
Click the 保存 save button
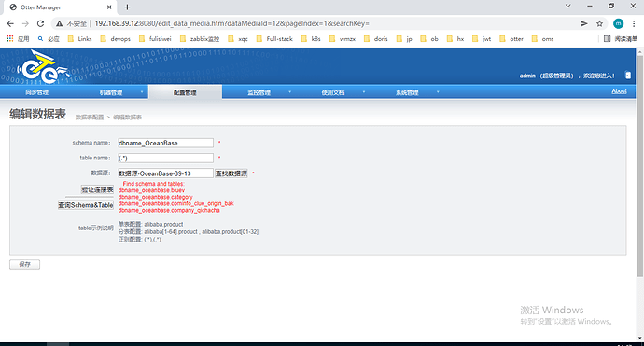[x=24, y=264]
